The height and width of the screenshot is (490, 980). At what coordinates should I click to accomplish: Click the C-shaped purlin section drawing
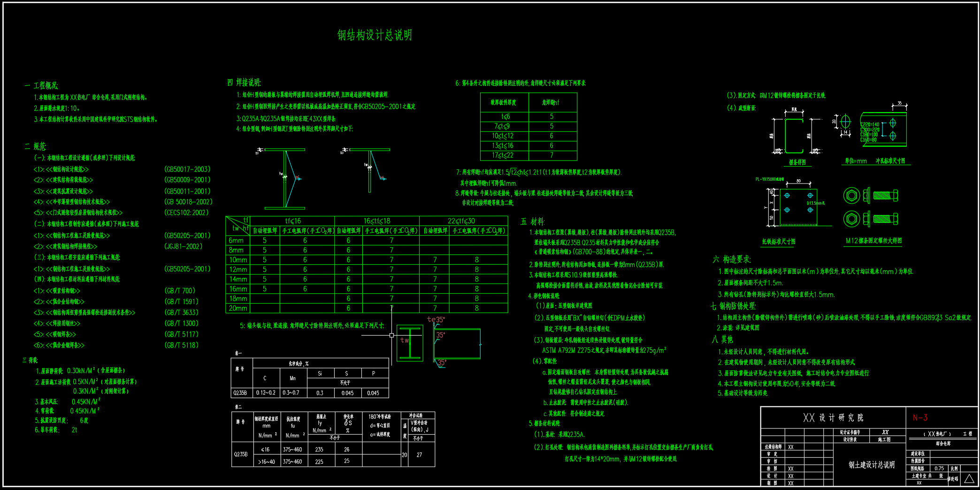coord(794,136)
